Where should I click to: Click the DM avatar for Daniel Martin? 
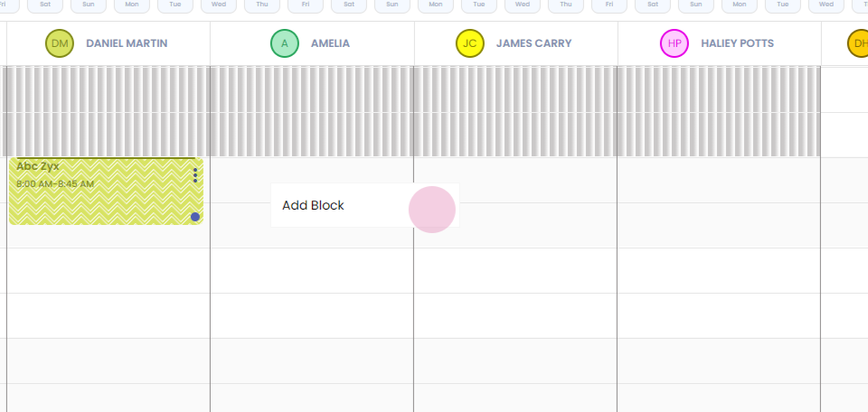coord(60,43)
